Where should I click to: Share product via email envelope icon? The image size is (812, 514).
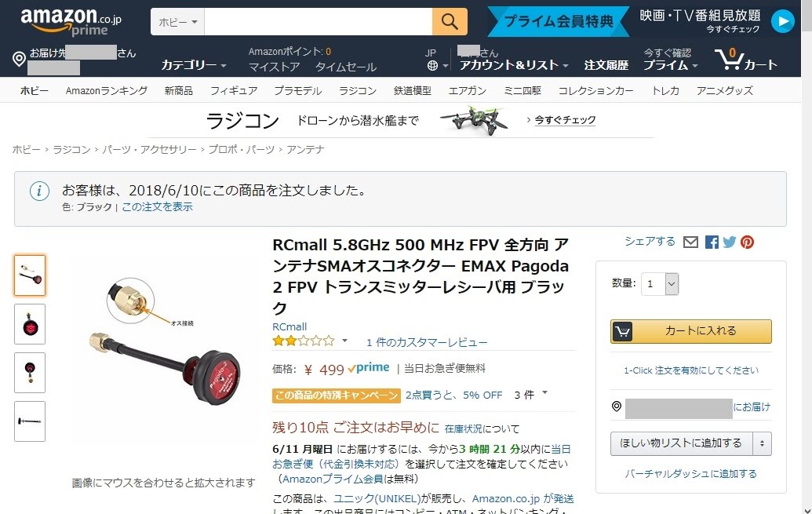coord(691,242)
